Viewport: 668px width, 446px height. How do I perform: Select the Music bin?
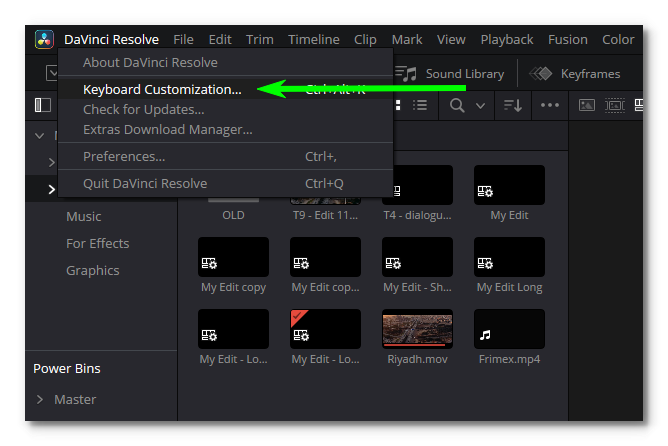tap(84, 216)
